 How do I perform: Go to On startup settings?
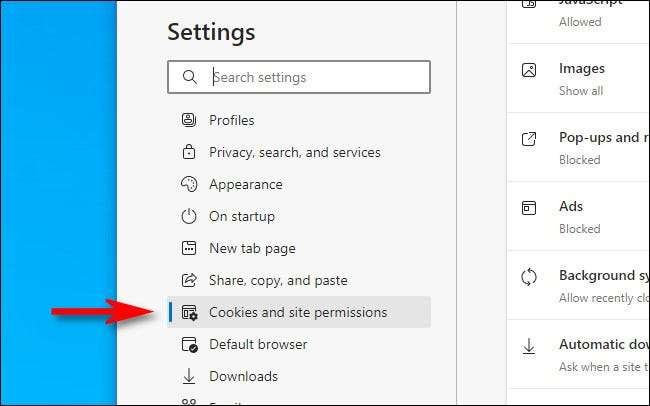tap(241, 216)
